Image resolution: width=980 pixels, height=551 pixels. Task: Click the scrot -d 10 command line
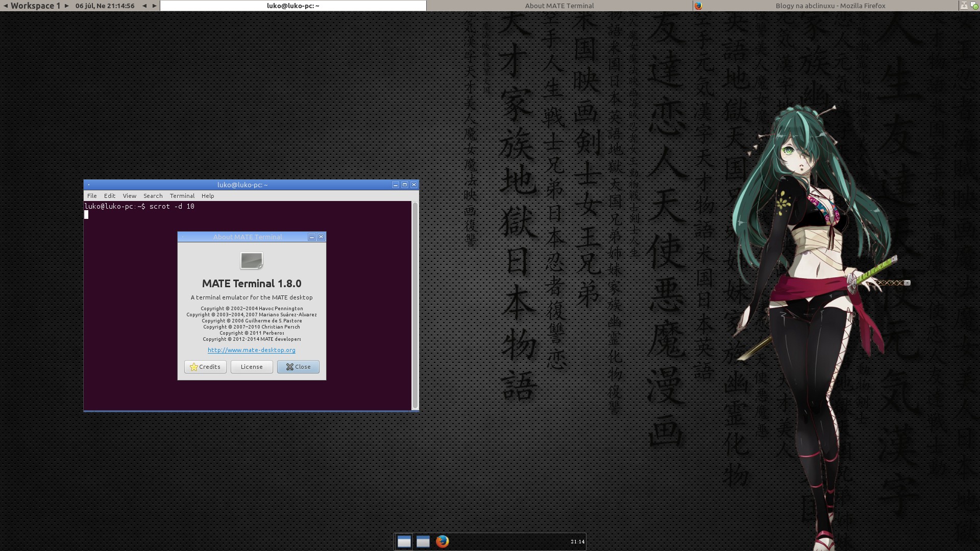tap(139, 207)
